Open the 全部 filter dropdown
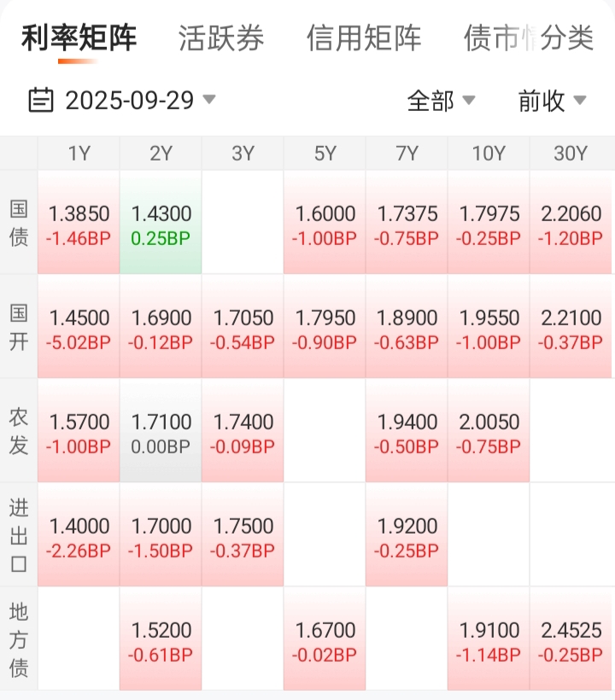Viewport: 615px width, 700px height. pos(442,100)
